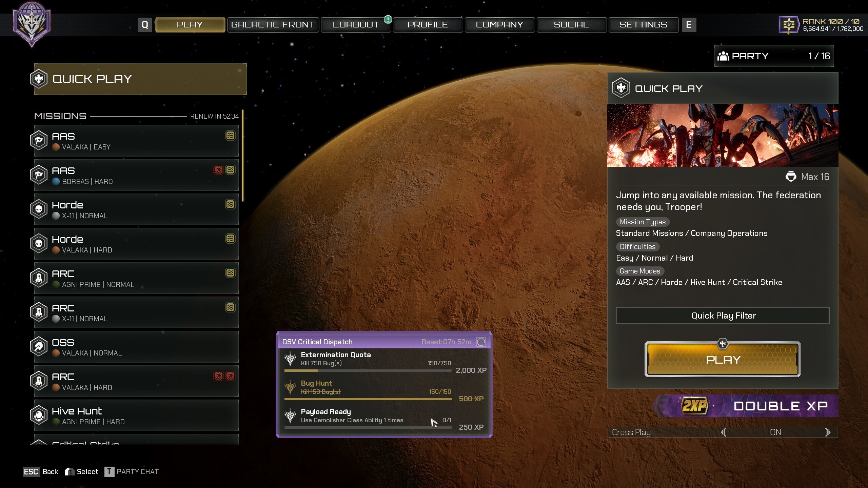This screenshot has width=868, height=488.
Task: Select OSS Valaka Normal mission
Action: (136, 347)
